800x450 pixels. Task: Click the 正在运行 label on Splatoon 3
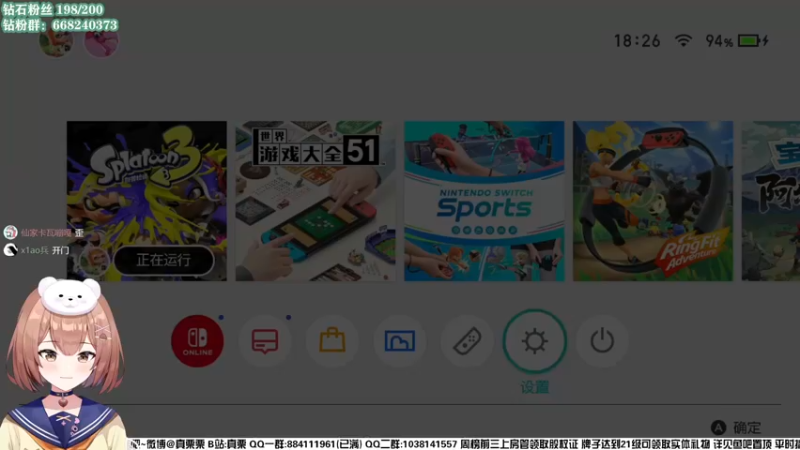click(x=163, y=260)
